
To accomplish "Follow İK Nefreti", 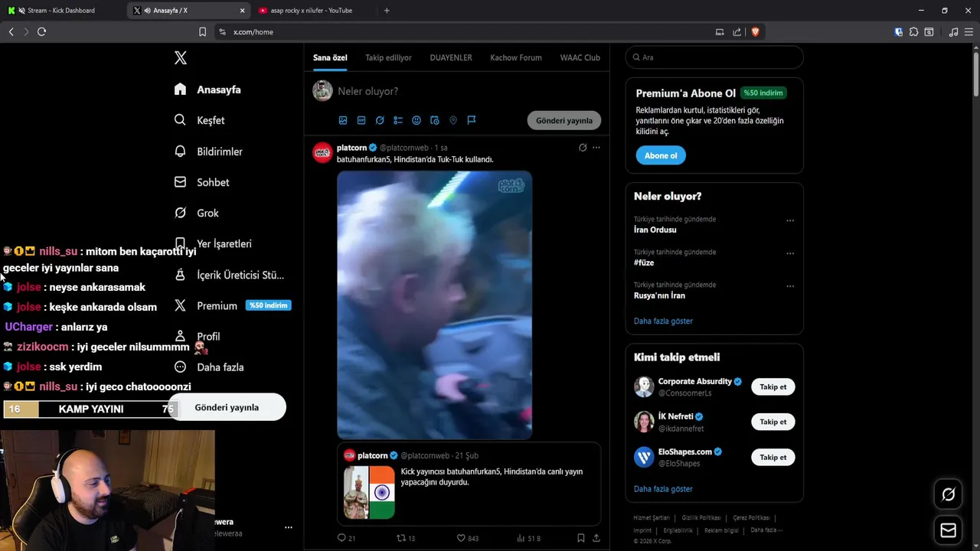I will (x=773, y=422).
